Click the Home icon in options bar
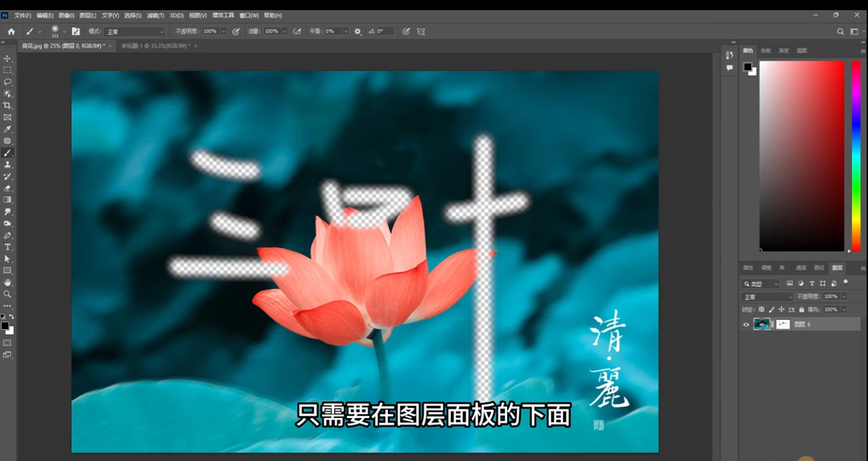Image resolution: width=868 pixels, height=461 pixels. pos(11,31)
